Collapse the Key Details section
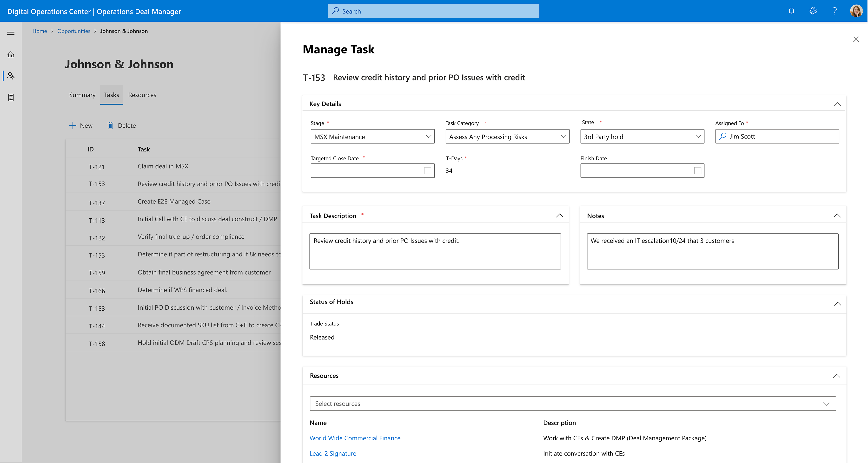Image resolution: width=868 pixels, height=463 pixels. click(x=837, y=104)
